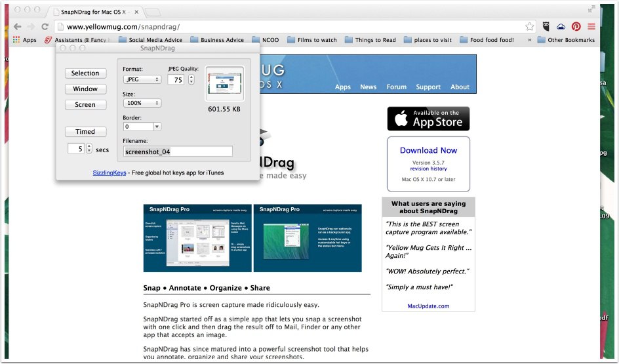Open the Apps grid shortcut in bookmarks bar
This screenshot has width=619, height=364.
[24, 40]
